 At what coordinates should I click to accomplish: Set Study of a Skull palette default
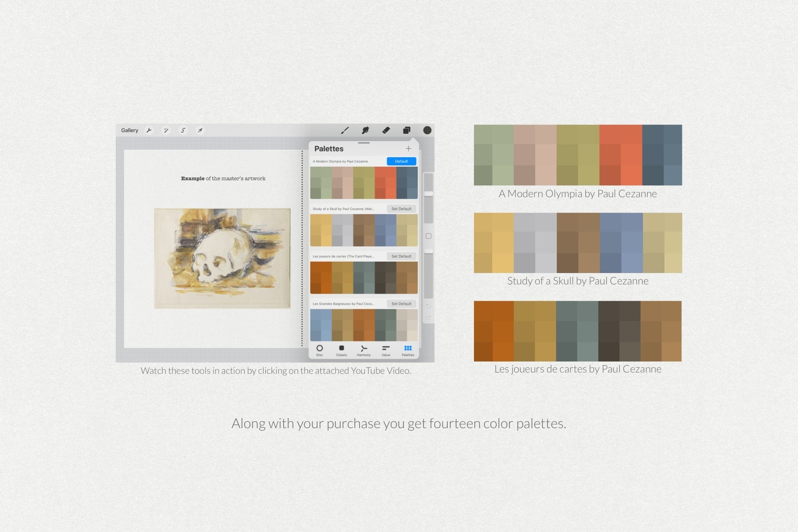[x=401, y=209]
